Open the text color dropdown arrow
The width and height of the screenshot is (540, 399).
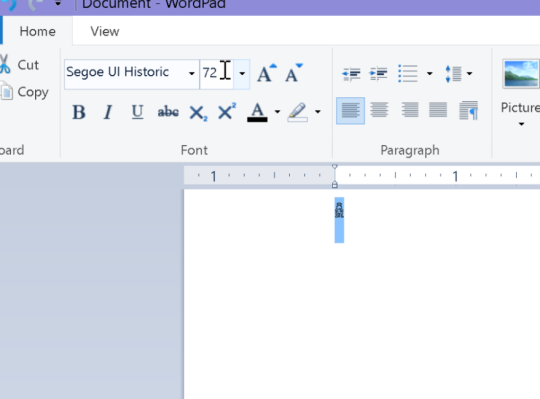tap(277, 112)
